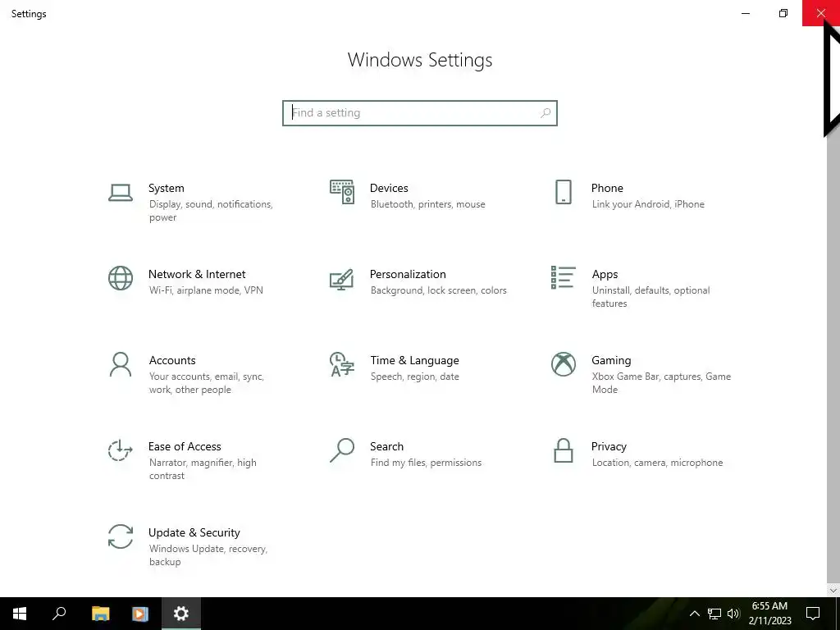Open the Apps list icon
840x630 pixels.
coord(563,277)
